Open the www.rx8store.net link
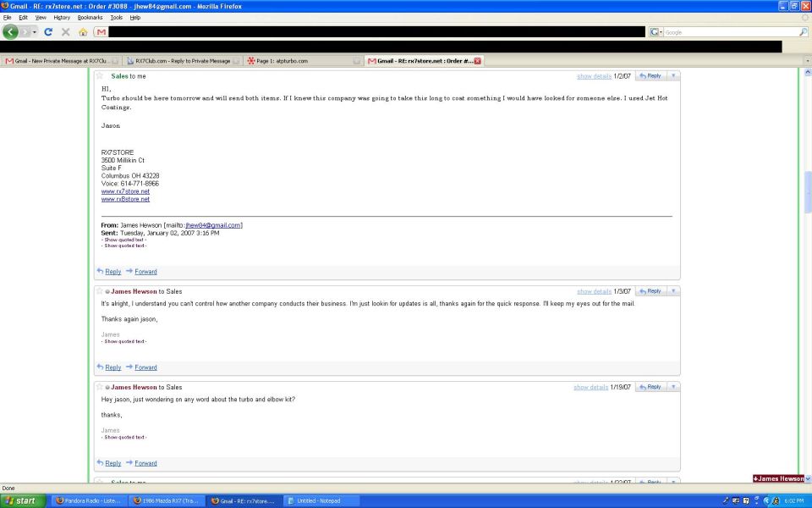This screenshot has height=508, width=812. pyautogui.click(x=125, y=199)
